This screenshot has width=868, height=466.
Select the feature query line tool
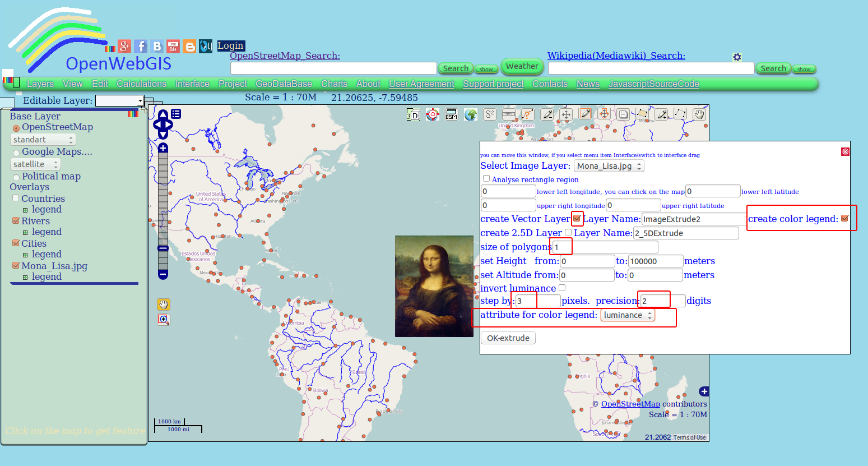click(528, 114)
